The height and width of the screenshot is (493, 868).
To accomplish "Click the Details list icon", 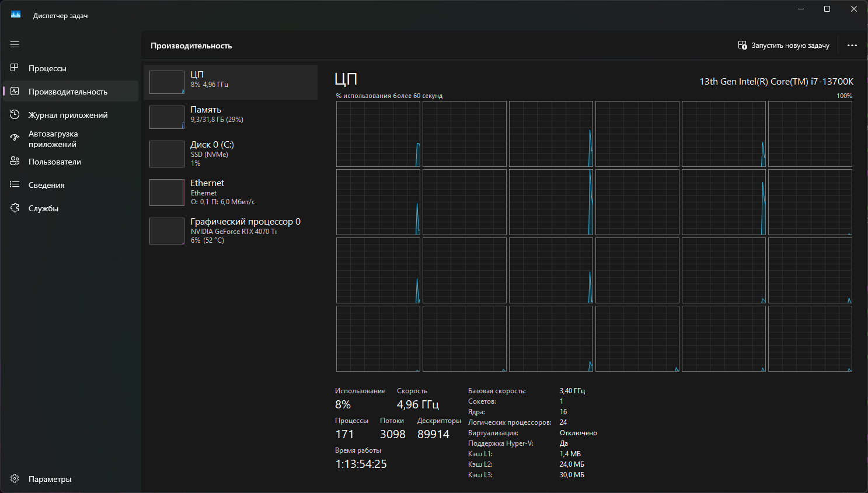I will [x=15, y=185].
